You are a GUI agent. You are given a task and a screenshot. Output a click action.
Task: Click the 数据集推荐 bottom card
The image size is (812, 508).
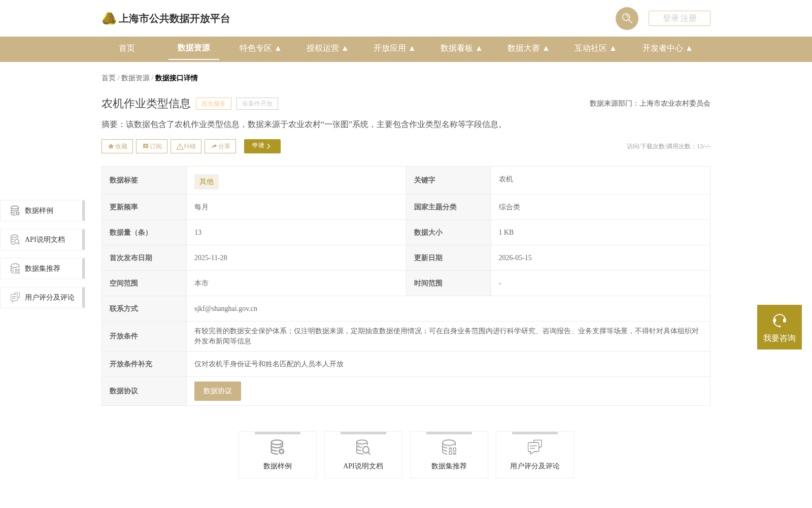click(x=449, y=455)
